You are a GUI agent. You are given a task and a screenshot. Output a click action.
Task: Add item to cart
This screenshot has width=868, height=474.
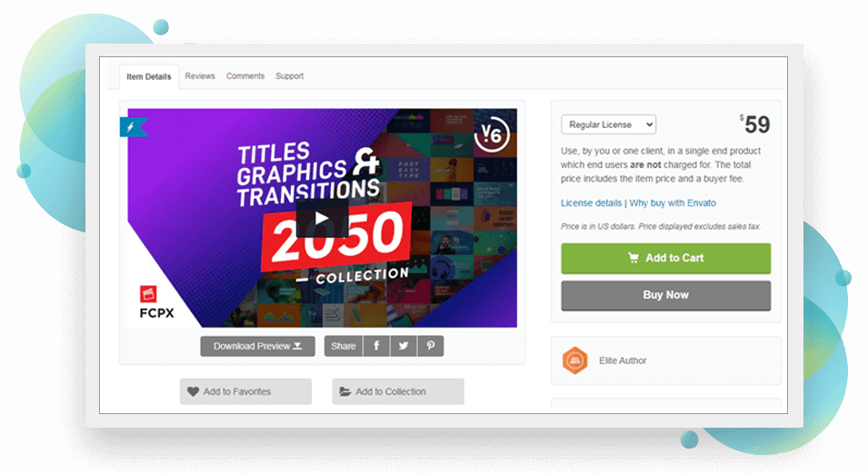coord(666,258)
